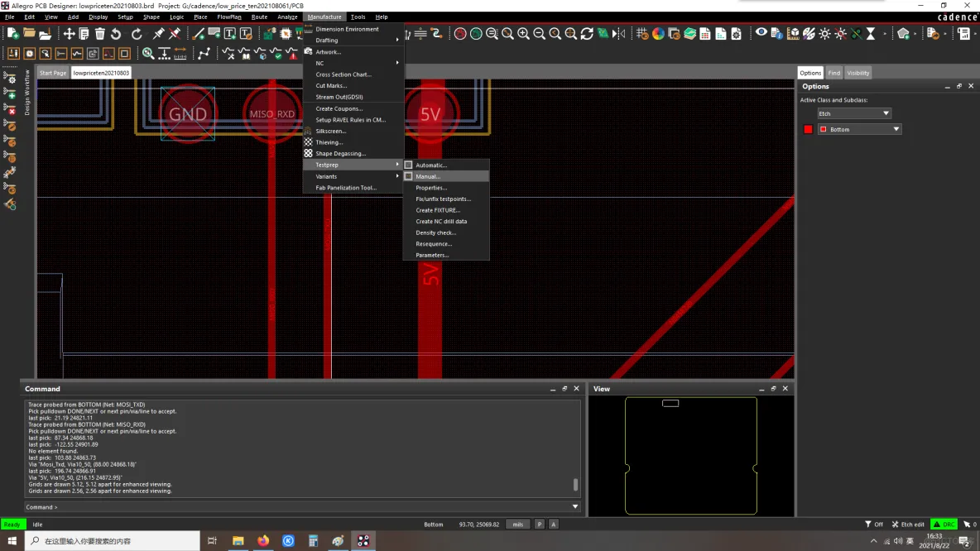Image resolution: width=980 pixels, height=551 pixels.
Task: Click the magnifier inspect icon in second toolbar row
Action: coord(148,54)
